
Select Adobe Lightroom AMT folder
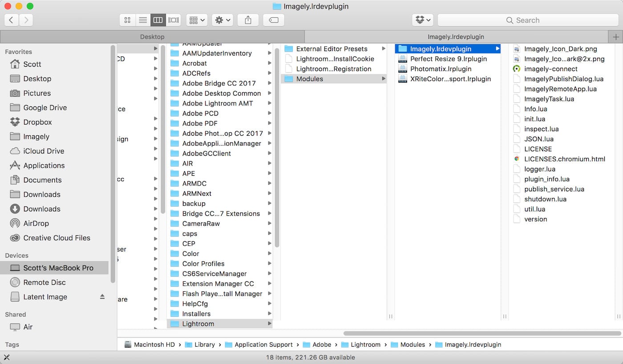point(212,103)
